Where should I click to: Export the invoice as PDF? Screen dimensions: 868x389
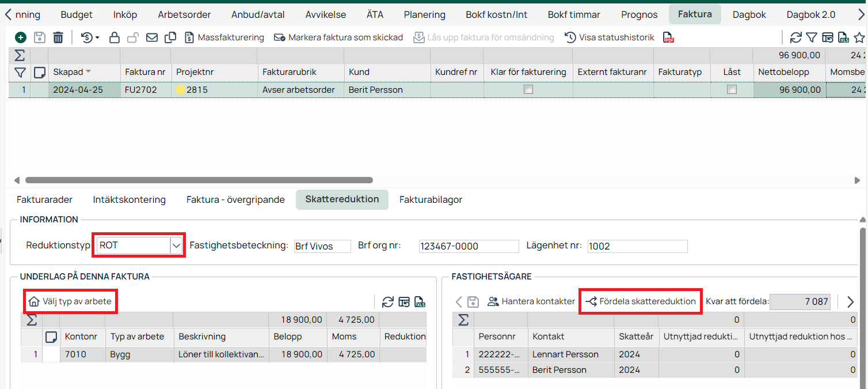(669, 38)
